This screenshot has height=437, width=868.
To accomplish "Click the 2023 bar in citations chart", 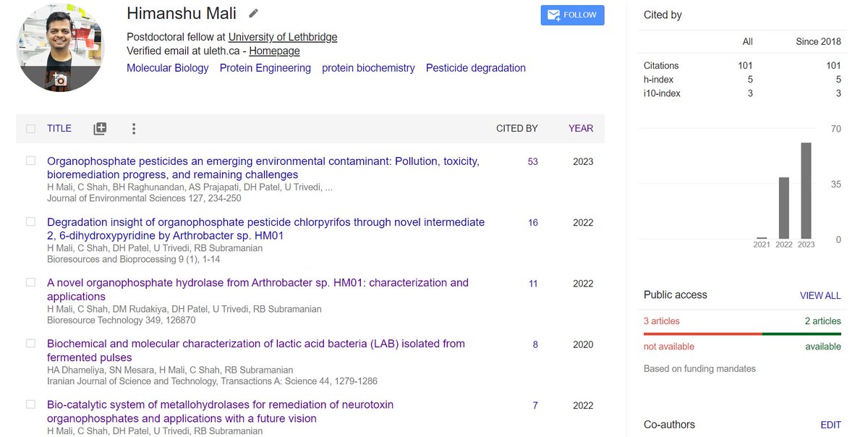I will pos(806,191).
